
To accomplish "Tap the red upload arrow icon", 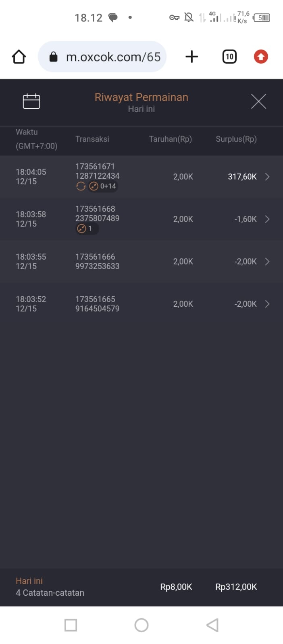I will (261, 57).
